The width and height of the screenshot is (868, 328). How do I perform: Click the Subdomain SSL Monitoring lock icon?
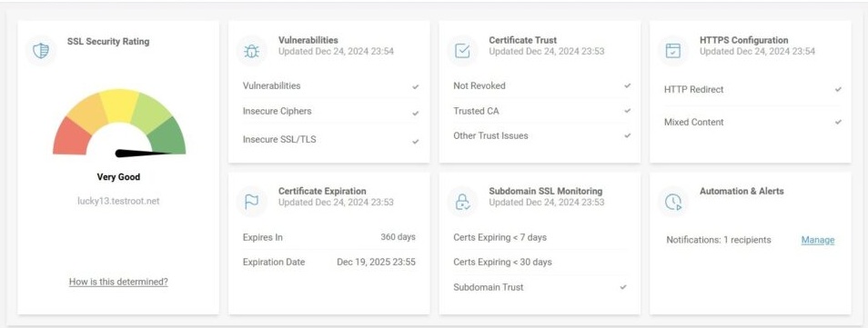point(462,202)
